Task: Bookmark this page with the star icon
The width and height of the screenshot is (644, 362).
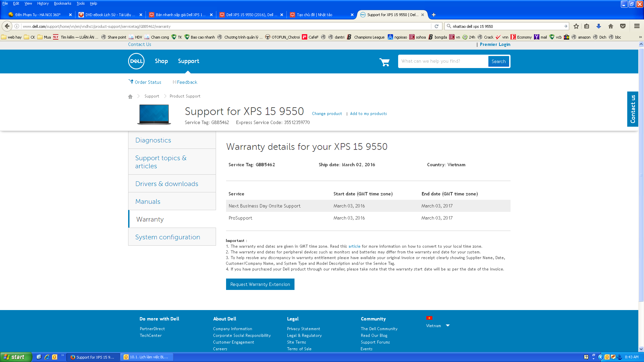Action: point(576,26)
